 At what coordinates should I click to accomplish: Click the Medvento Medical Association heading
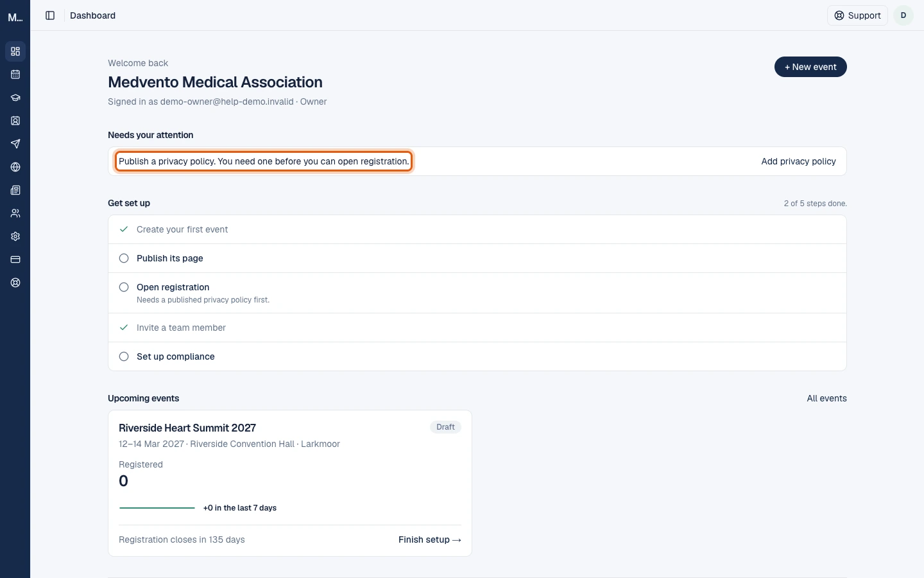215,82
